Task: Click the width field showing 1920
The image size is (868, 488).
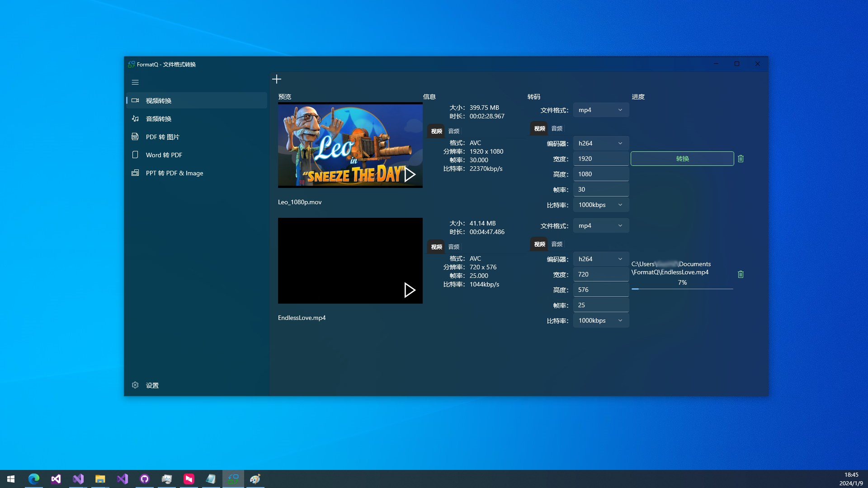Action: 601,159
